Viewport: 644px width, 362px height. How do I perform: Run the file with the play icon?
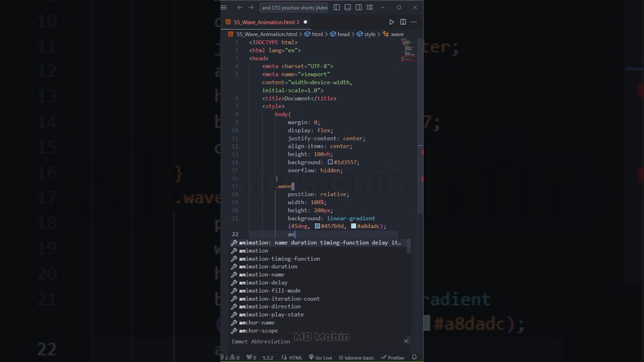(391, 22)
